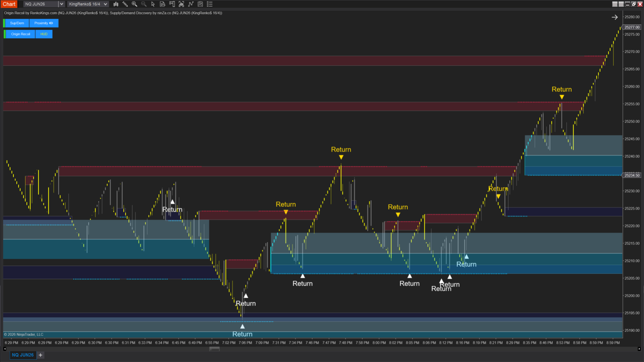Open the bar type chart style icon

(x=116, y=4)
